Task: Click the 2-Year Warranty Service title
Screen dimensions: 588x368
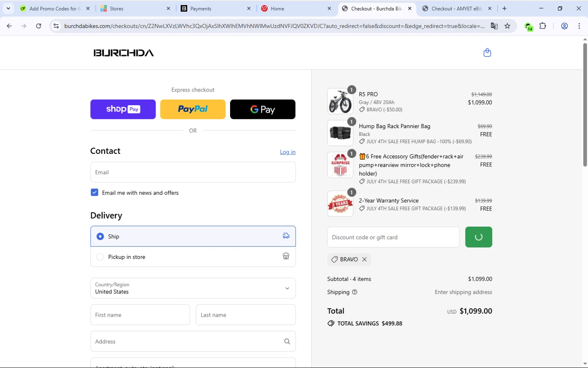Action: 388,200
